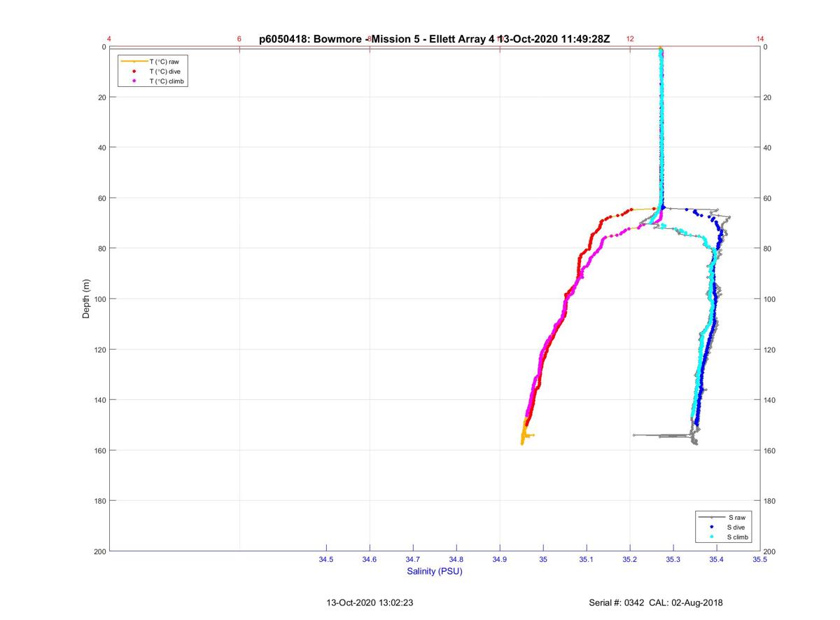This screenshot has width=840, height=620.
Task: Click red temperature tick label 4
Action: [109, 39]
